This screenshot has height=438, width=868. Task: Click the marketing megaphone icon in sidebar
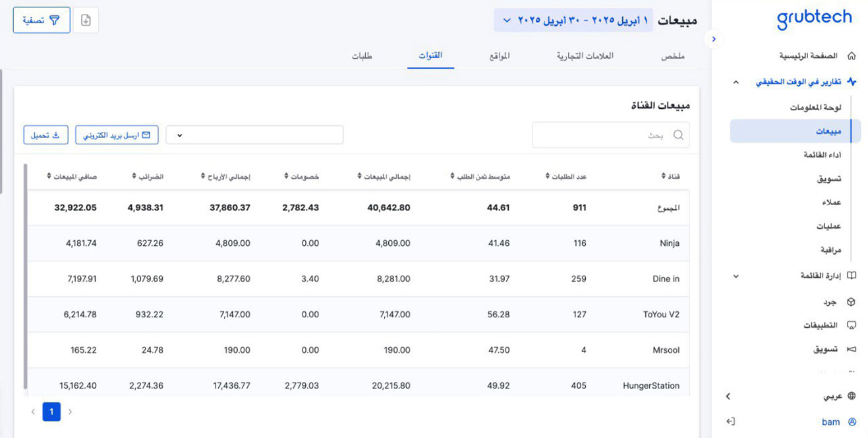[x=851, y=349]
